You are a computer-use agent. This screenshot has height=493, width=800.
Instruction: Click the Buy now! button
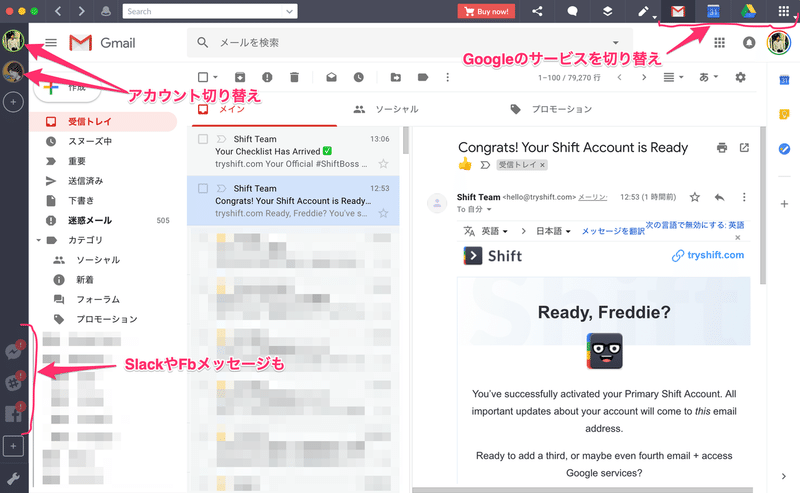[x=486, y=11]
